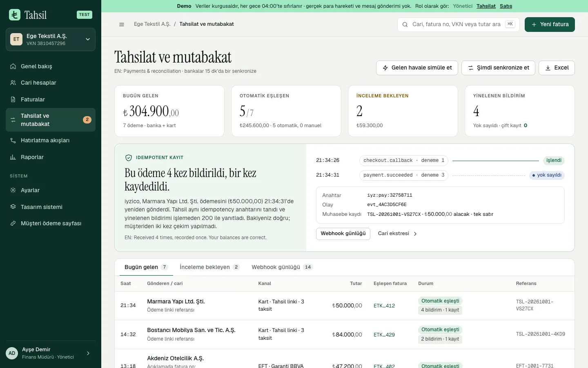Select the payment.succeeded deneme 3 event
This screenshot has width=588, height=368.
404,175
